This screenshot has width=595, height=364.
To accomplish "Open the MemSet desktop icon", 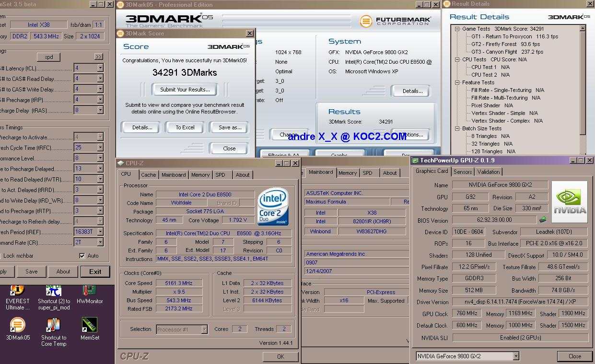I will tap(89, 325).
